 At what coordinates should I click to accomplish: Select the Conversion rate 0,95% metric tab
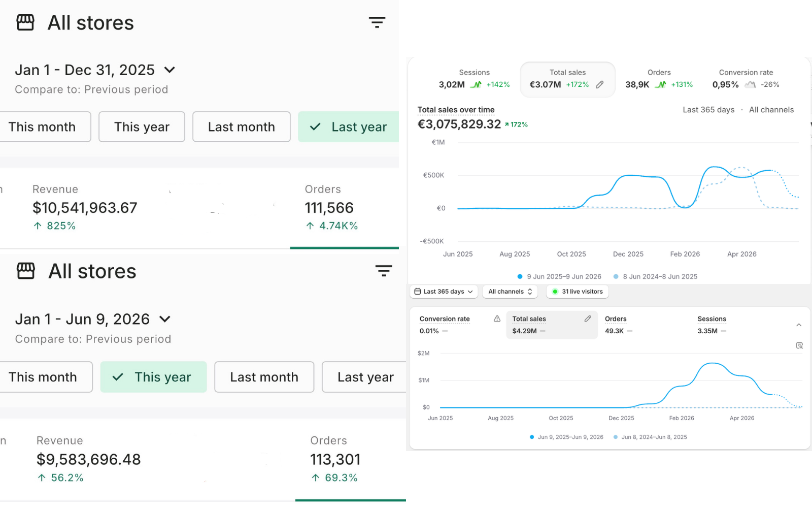(746, 79)
